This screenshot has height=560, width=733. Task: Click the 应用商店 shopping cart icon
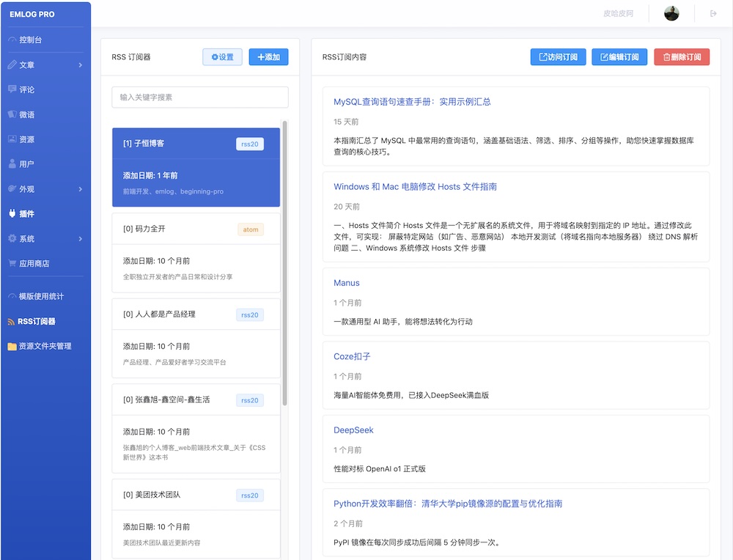pyautogui.click(x=12, y=263)
